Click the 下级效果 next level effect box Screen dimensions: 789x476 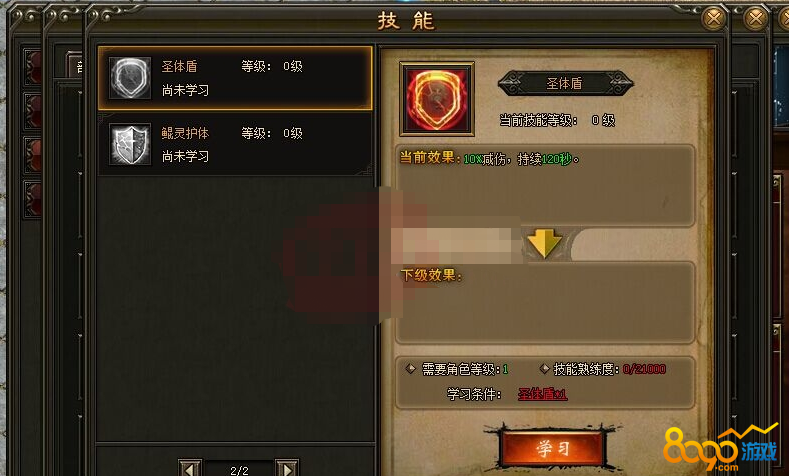point(545,302)
